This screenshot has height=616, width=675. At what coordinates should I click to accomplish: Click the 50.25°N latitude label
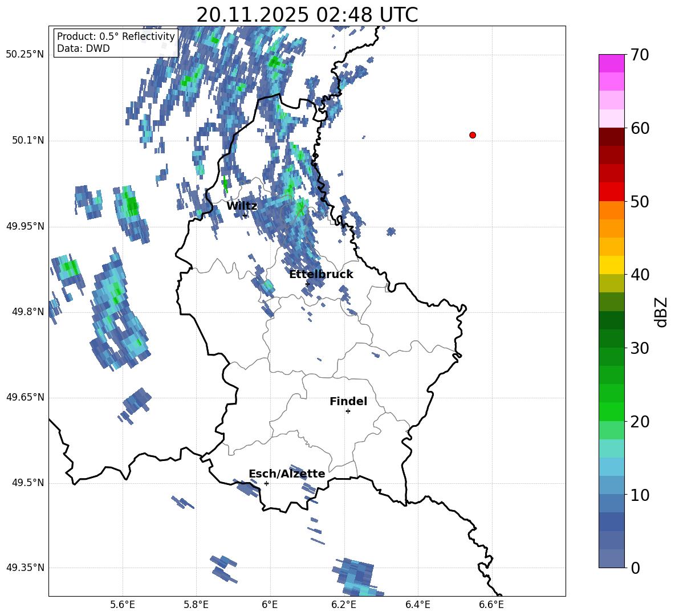pos(25,55)
